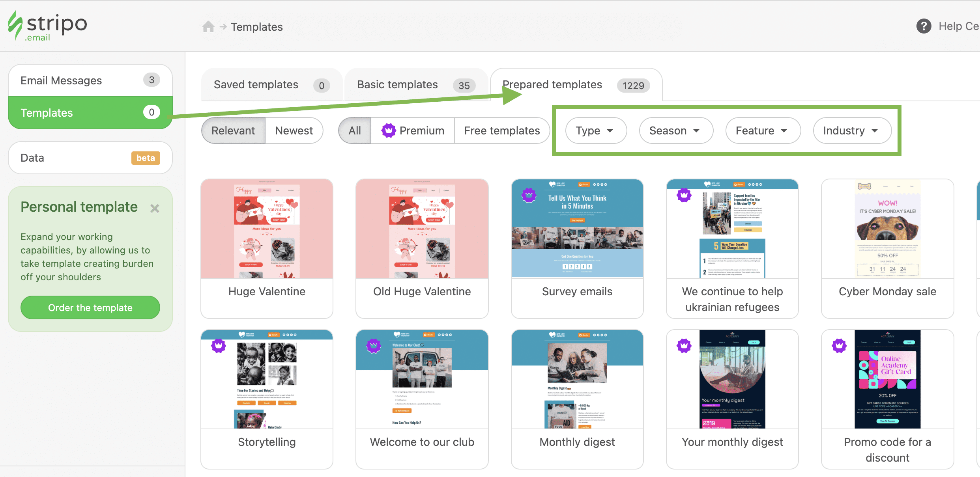Expand the Season dropdown filter
The image size is (980, 477).
pyautogui.click(x=675, y=130)
